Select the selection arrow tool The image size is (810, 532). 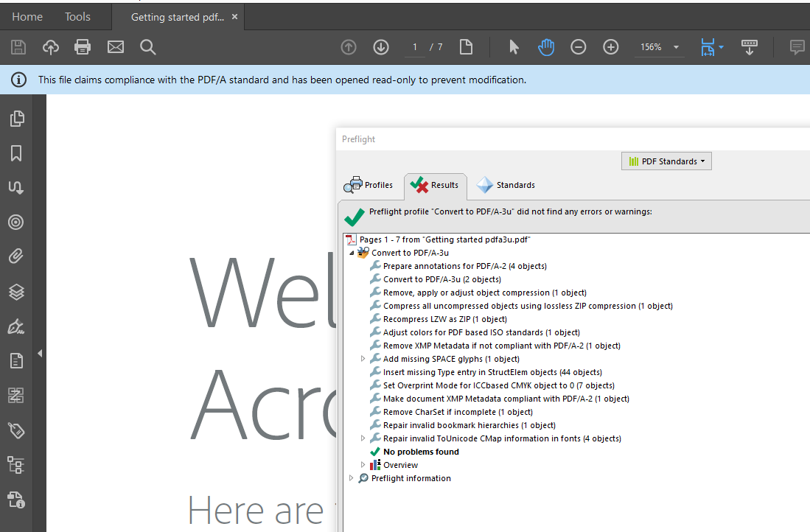click(x=514, y=47)
